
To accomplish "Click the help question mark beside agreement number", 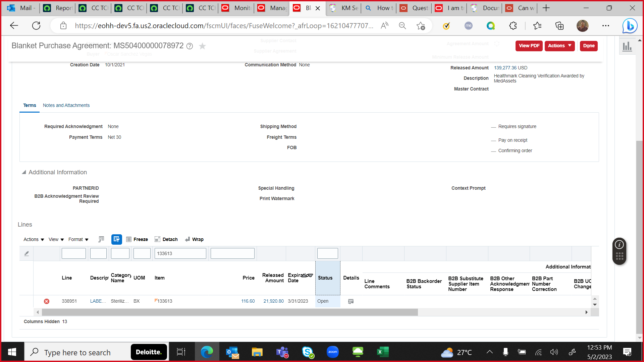I will tap(190, 46).
